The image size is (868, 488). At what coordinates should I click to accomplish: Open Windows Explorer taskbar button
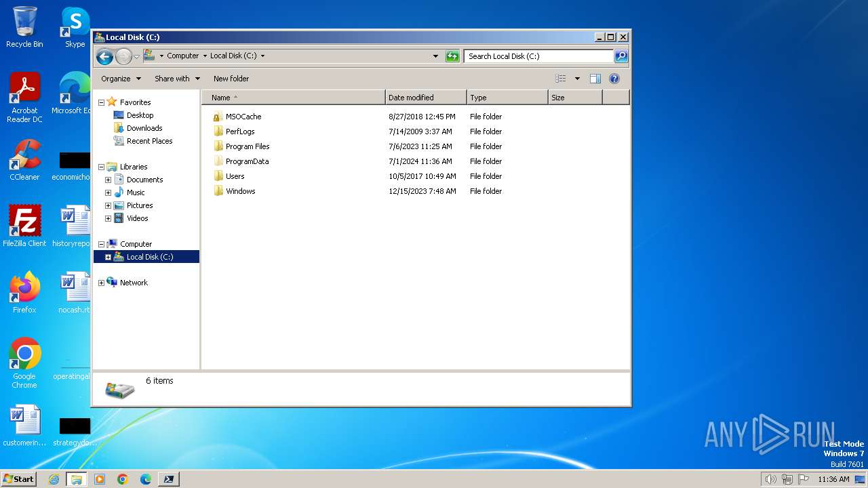[x=77, y=479]
